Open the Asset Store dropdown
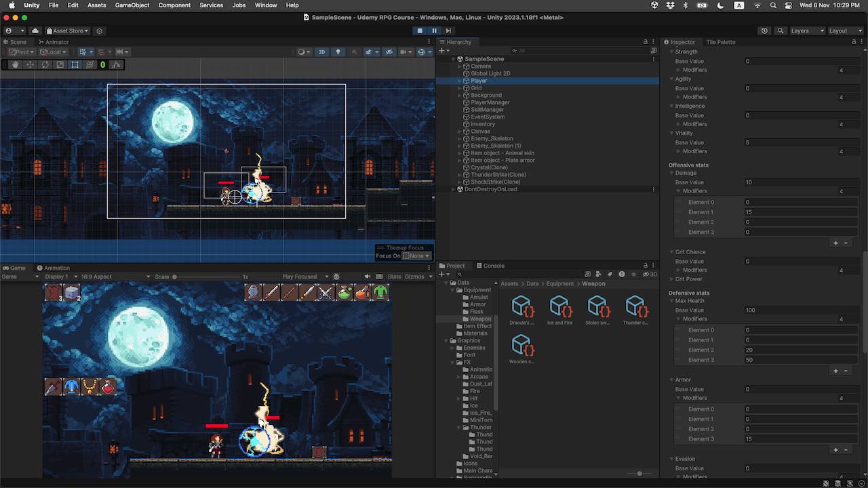Screen dimensions: 868x488 click(67, 30)
